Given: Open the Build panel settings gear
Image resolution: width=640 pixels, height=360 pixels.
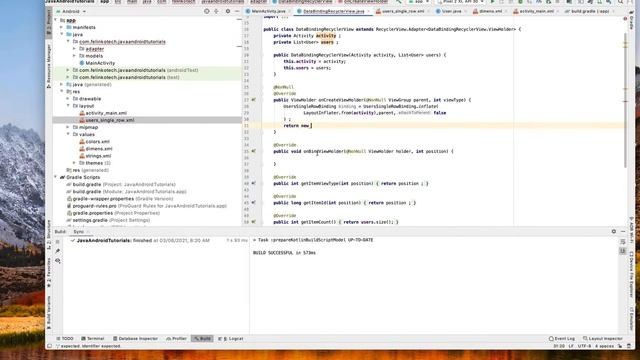Looking at the screenshot, I should click(614, 231).
